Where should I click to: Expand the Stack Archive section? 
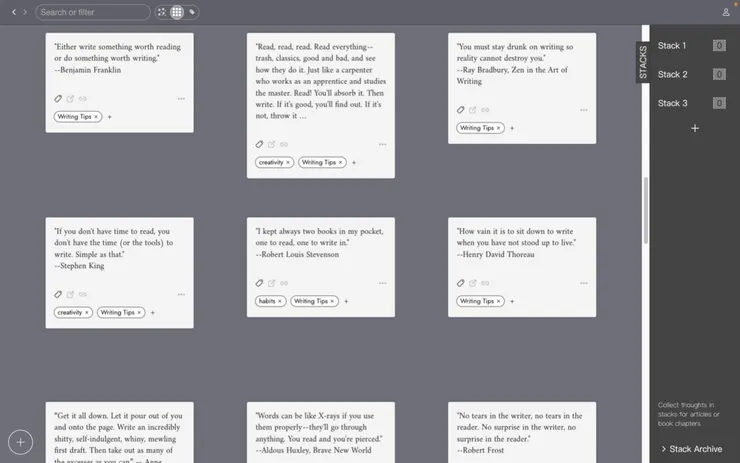tap(691, 449)
